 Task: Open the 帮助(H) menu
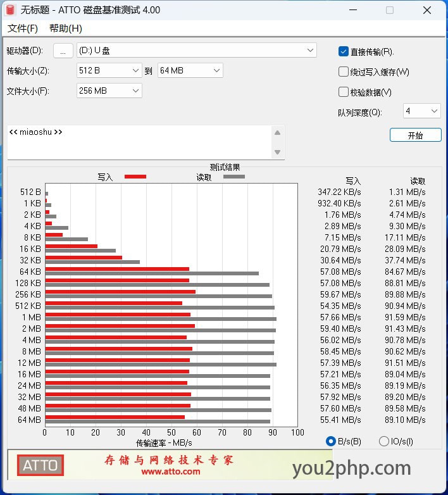click(x=66, y=28)
